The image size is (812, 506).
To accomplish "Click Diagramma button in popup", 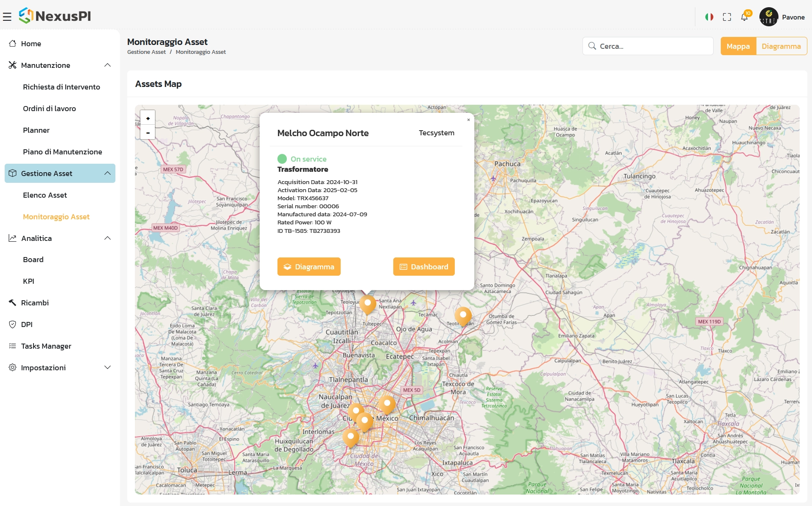I will coord(309,266).
